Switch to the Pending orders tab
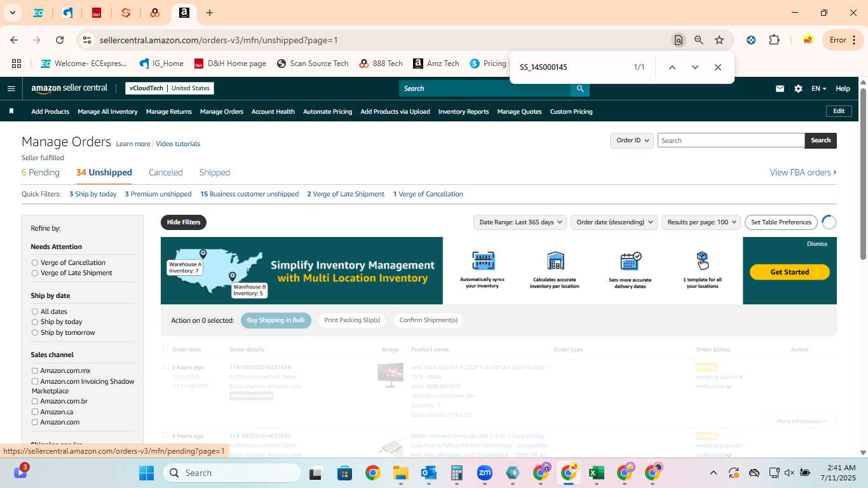 tap(41, 172)
